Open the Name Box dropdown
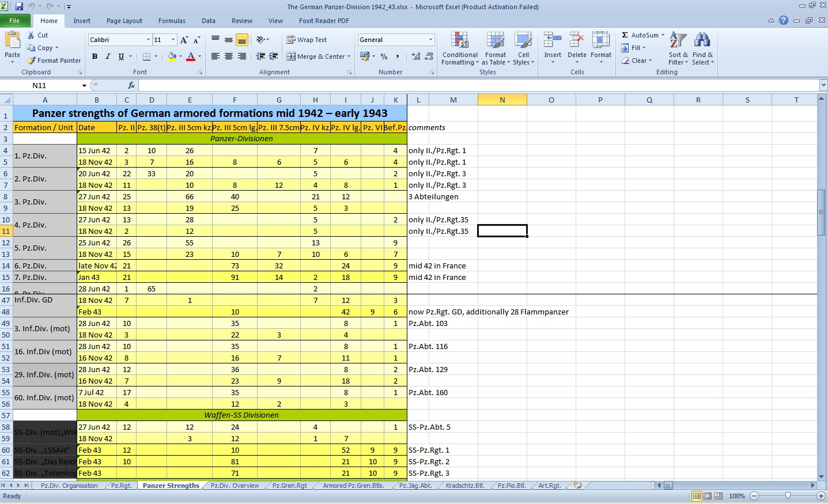The height and width of the screenshot is (504, 828). pos(84,85)
